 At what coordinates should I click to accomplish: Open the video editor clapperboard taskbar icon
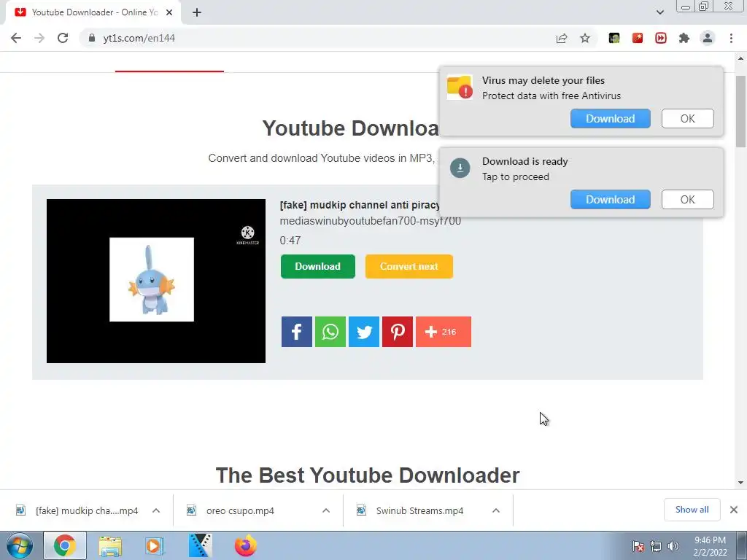200,545
